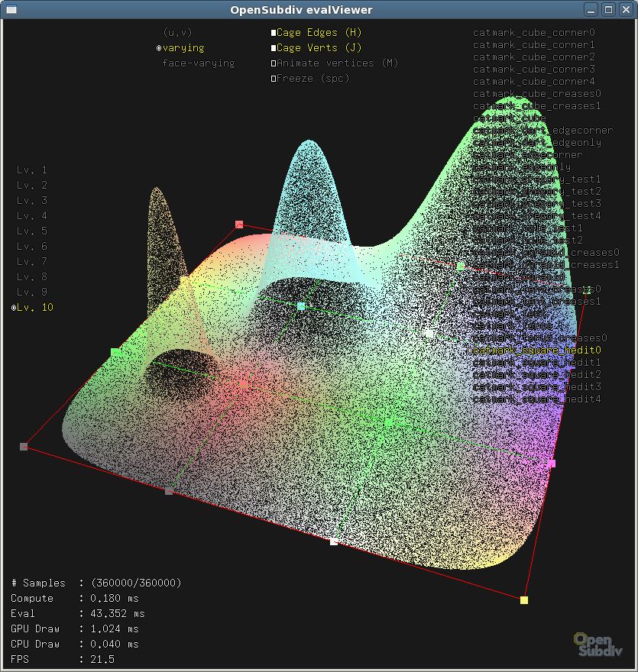Maximize the evalViewer window
Viewport: 638px width, 672px height.
click(x=608, y=9)
